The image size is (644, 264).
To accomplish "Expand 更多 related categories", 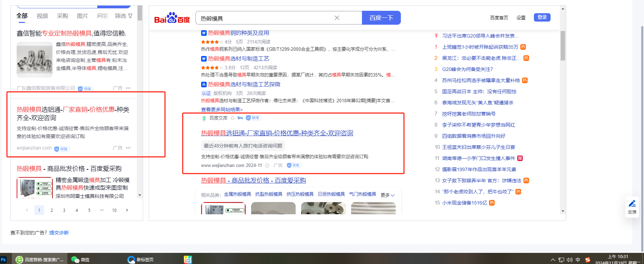I will tap(387, 195).
